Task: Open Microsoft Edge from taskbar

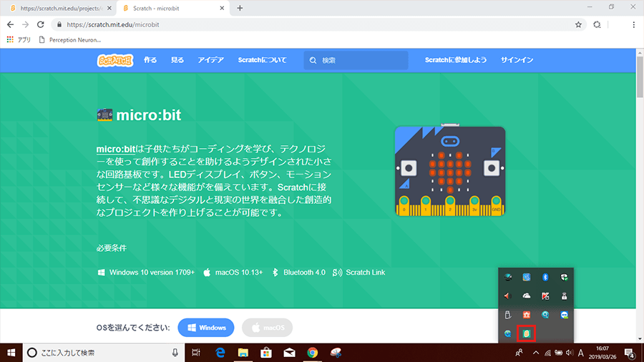Action: coord(220,353)
